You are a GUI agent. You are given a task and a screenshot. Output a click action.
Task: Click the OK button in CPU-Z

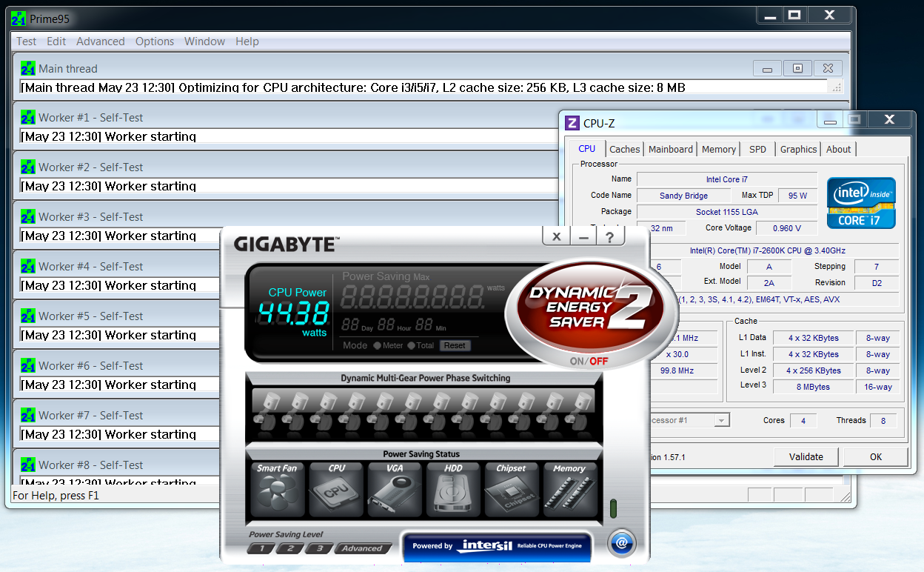876,456
